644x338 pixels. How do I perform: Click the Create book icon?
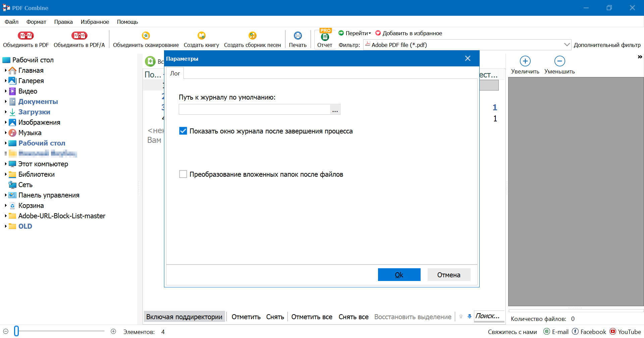coord(201,36)
